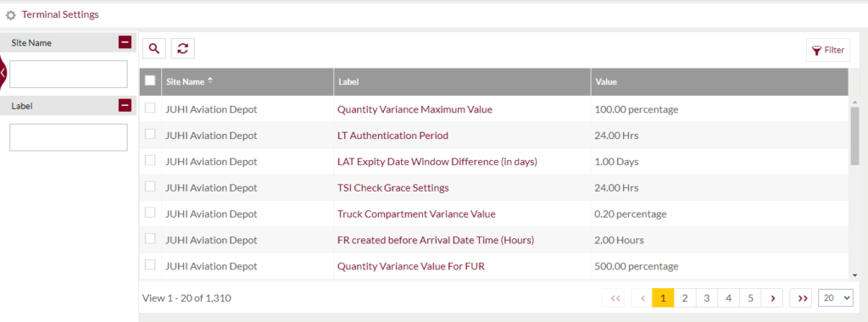This screenshot has width=868, height=322.
Task: Go to page 3
Action: 707,298
